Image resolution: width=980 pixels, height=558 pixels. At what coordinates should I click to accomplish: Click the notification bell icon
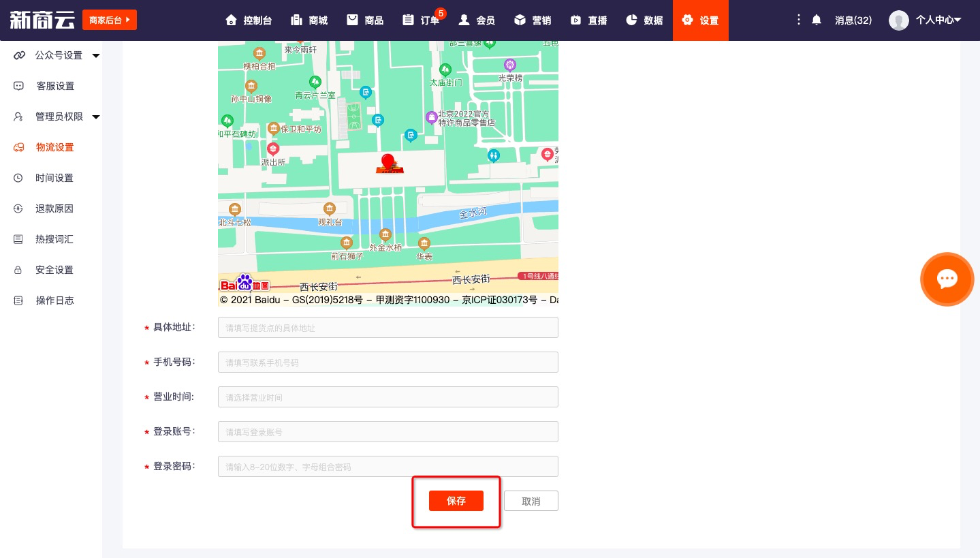pyautogui.click(x=817, y=20)
